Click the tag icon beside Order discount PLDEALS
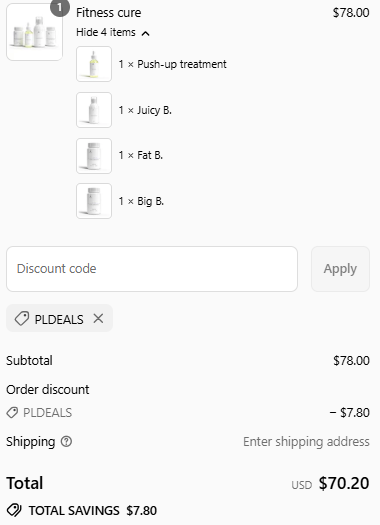Screen dimensions: 380x525 point(12,412)
